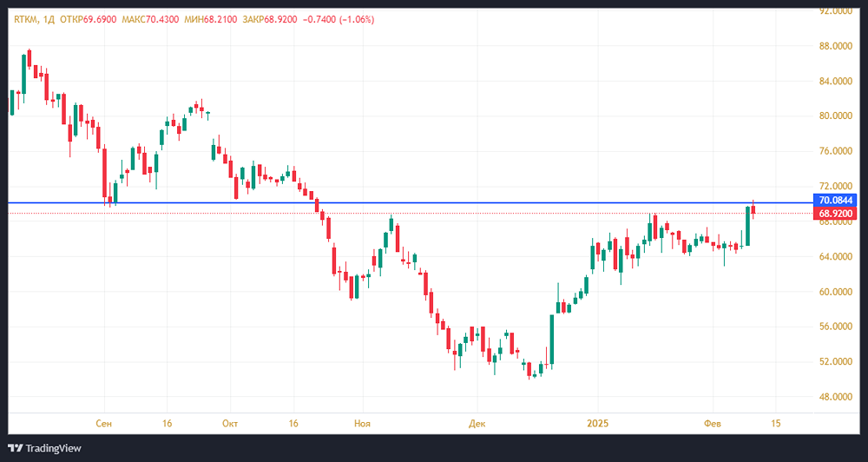The image size is (868, 462).
Task: Click the 48.0000 price axis label
Action: (x=835, y=397)
